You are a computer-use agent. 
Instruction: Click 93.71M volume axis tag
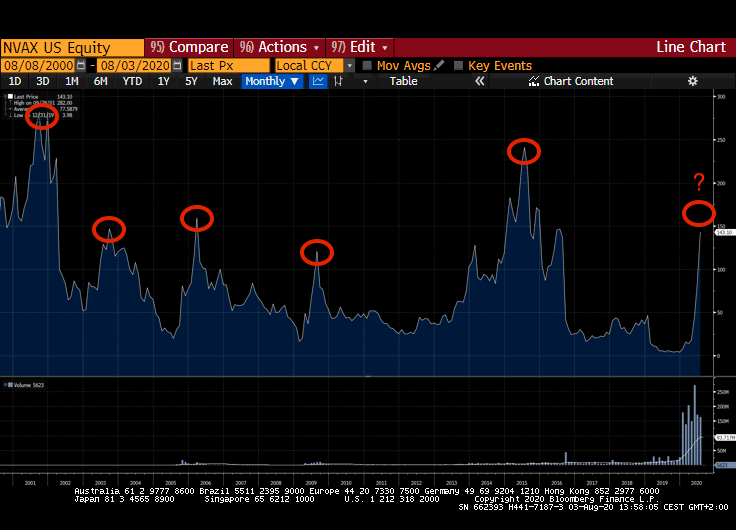coord(725,438)
